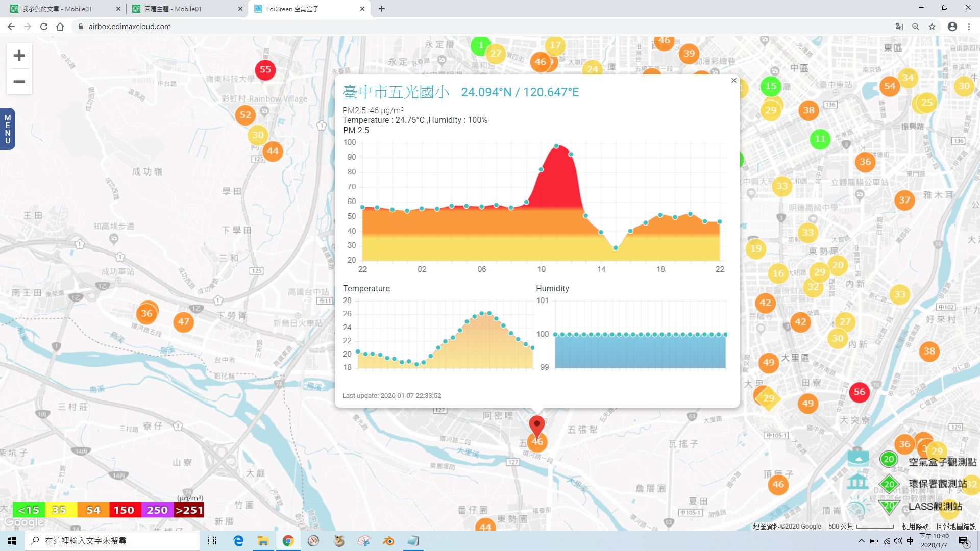The image size is (980, 551).
Task: Close the 臺中市五光國小 info popup
Action: tap(734, 81)
